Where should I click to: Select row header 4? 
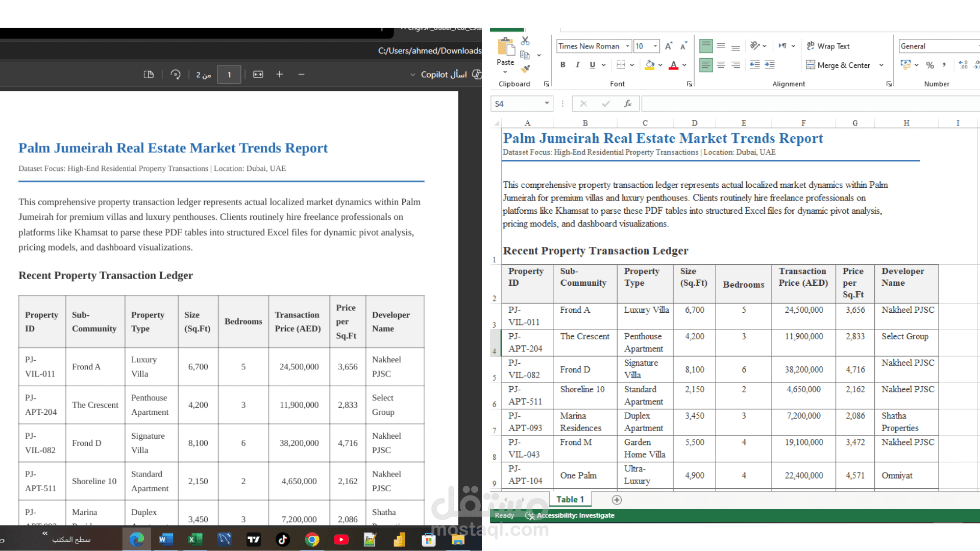click(x=495, y=343)
